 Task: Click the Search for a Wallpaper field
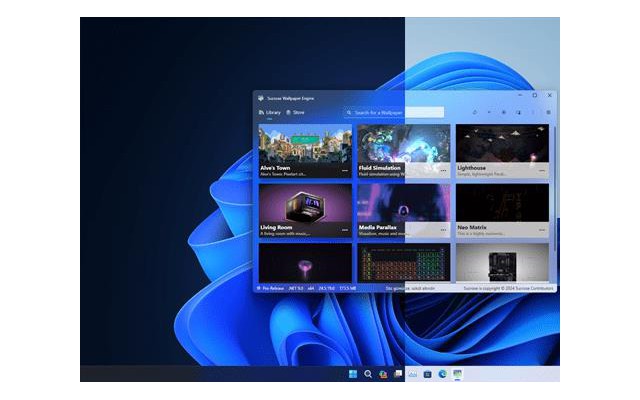pyautogui.click(x=394, y=112)
